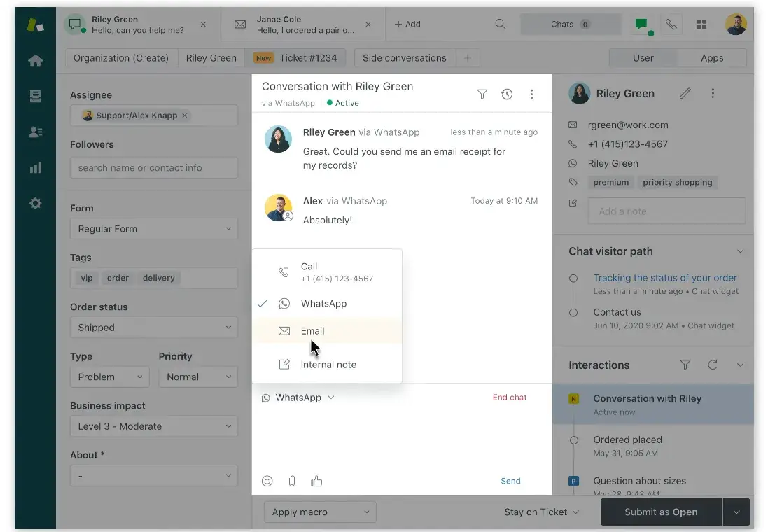Open Riley Green card more options
Viewport: 775px width, 532px height.
(712, 93)
